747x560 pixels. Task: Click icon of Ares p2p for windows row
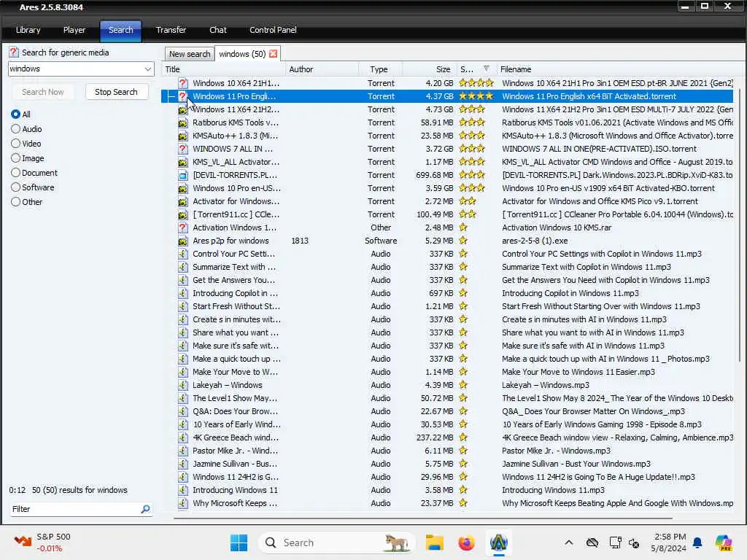(182, 241)
